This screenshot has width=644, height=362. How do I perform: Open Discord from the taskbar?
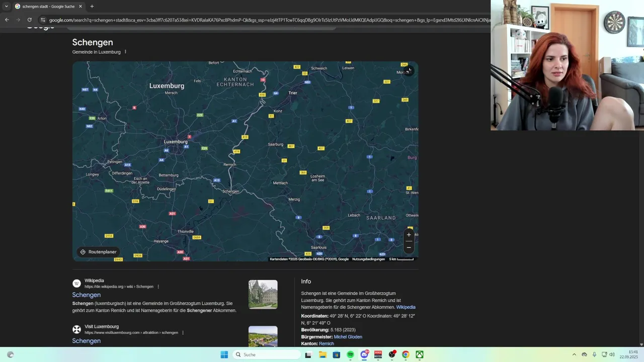364,354
